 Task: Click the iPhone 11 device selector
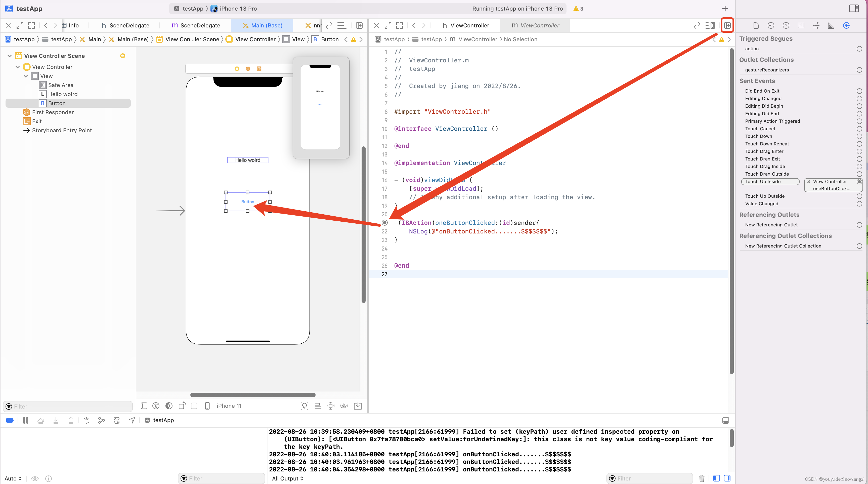(229, 406)
